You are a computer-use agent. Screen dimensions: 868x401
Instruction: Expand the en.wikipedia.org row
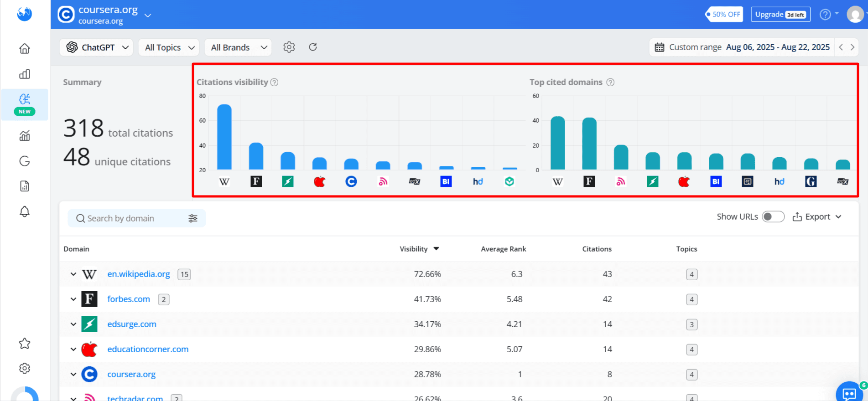pos(73,274)
